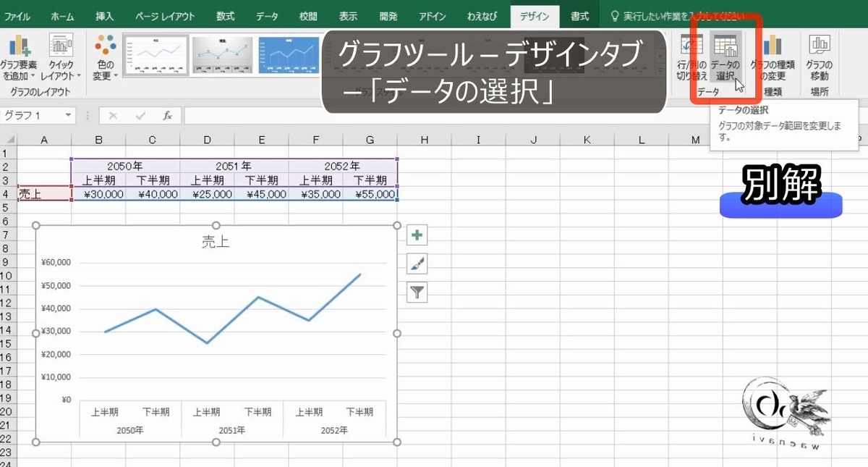Open the ファイル tab
This screenshot has height=467, width=868.
[18, 16]
